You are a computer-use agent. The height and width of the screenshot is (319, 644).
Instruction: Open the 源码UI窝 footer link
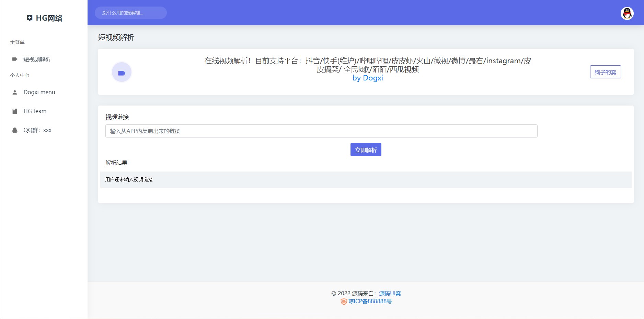[390, 293]
